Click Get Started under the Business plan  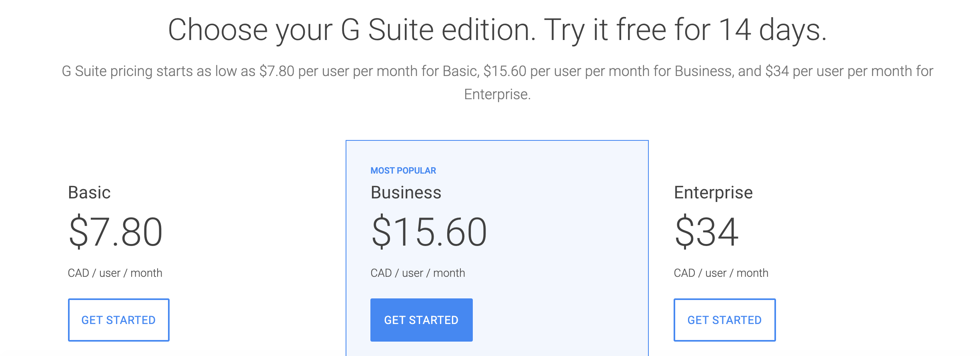[421, 320]
